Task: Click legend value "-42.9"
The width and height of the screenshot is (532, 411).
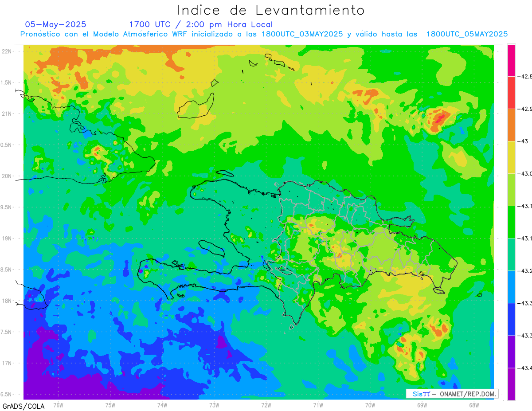Action: pyautogui.click(x=525, y=109)
